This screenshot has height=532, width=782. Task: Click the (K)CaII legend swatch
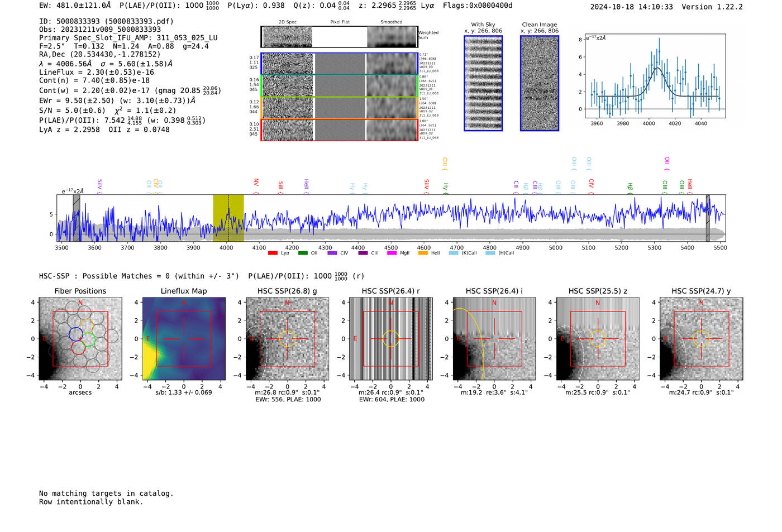[x=454, y=253]
